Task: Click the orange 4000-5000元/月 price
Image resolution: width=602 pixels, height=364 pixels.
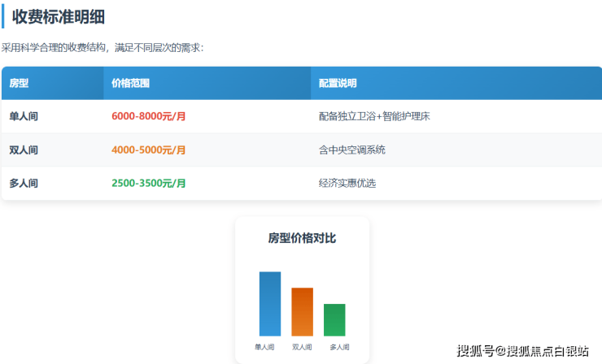Action: 148,150
